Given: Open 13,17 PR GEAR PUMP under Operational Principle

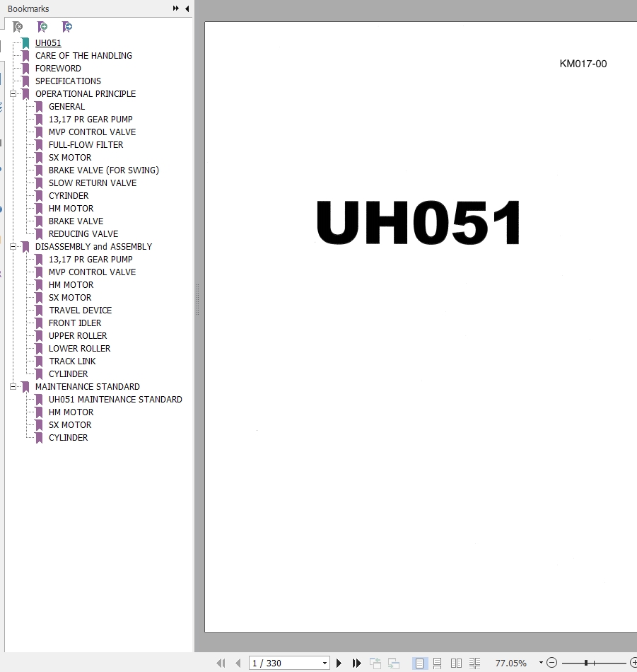Looking at the screenshot, I should click(x=90, y=119).
